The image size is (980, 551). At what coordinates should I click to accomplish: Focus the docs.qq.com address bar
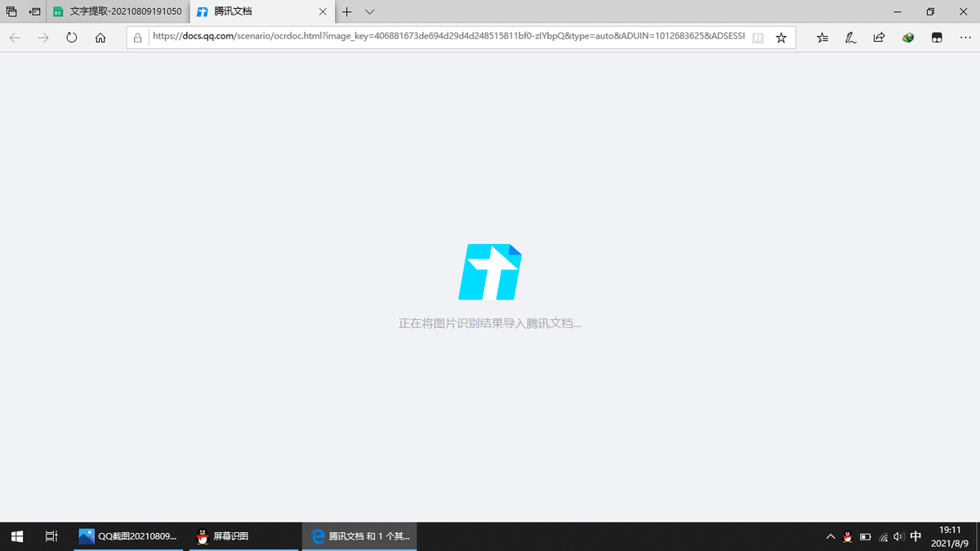[x=448, y=37]
